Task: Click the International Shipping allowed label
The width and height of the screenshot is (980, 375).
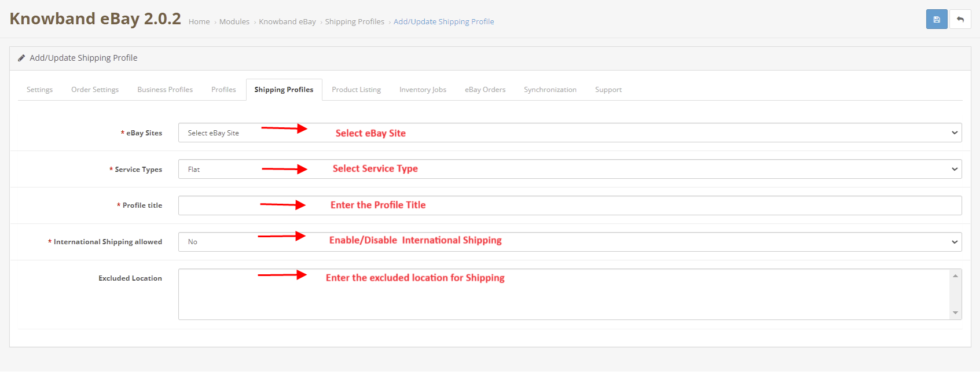Action: [105, 242]
